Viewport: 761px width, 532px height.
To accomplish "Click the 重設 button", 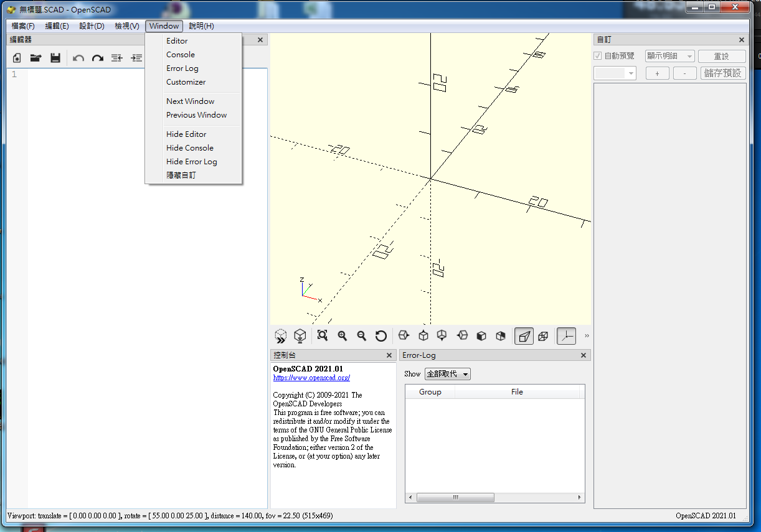I will pos(722,56).
